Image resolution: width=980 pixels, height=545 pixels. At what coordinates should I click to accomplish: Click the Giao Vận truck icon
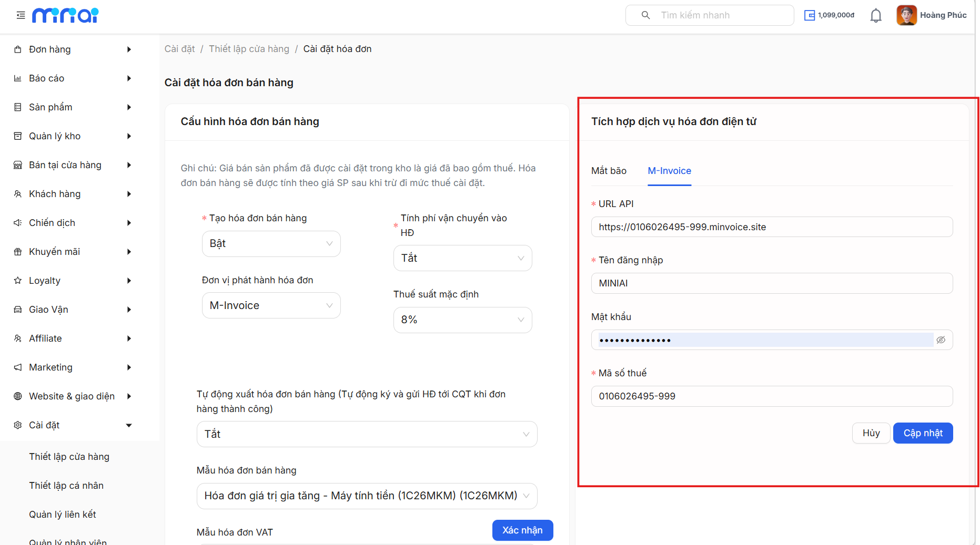tap(18, 310)
